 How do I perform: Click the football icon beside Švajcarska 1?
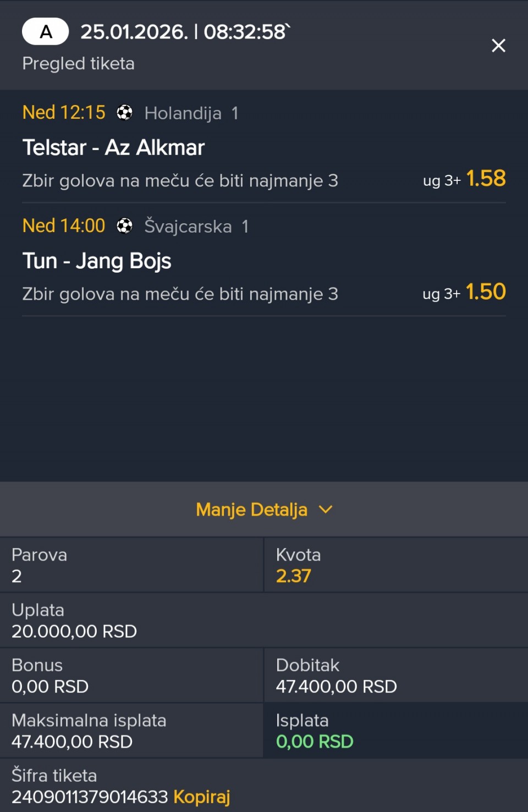(x=125, y=226)
